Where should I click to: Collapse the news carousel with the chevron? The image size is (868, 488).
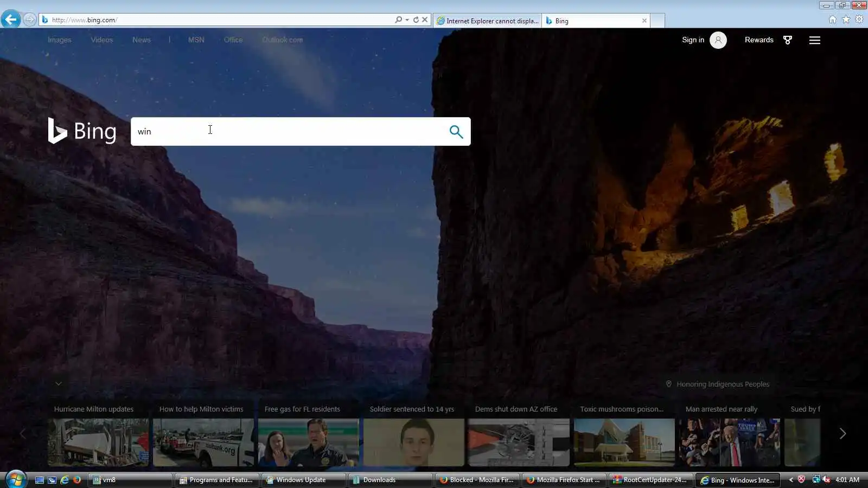59,383
